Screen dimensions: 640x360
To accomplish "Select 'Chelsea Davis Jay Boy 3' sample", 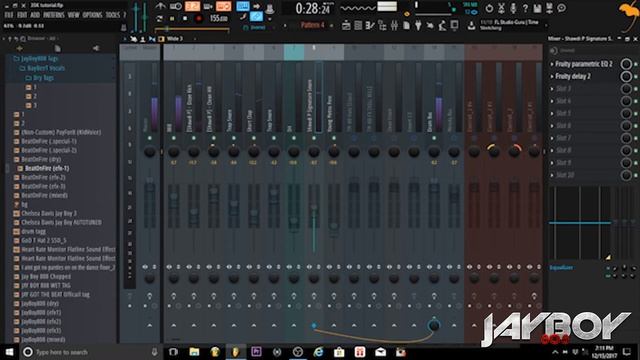I will coord(49,213).
